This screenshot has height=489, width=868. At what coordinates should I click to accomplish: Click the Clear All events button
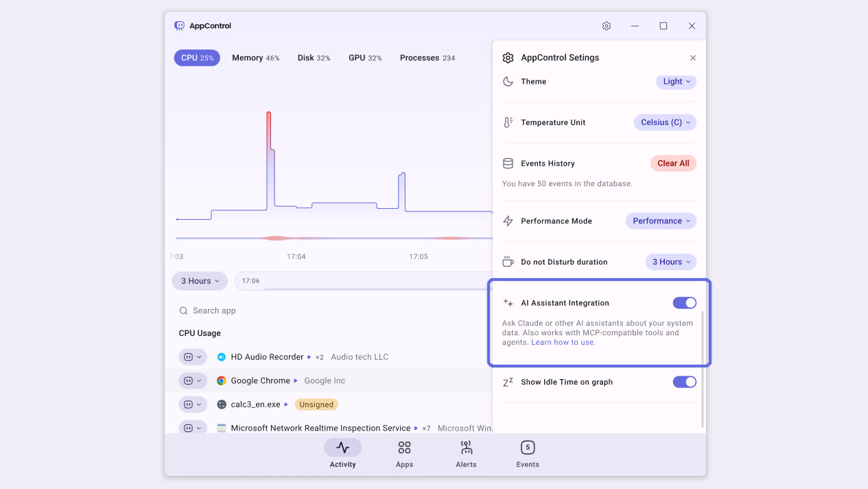click(673, 163)
